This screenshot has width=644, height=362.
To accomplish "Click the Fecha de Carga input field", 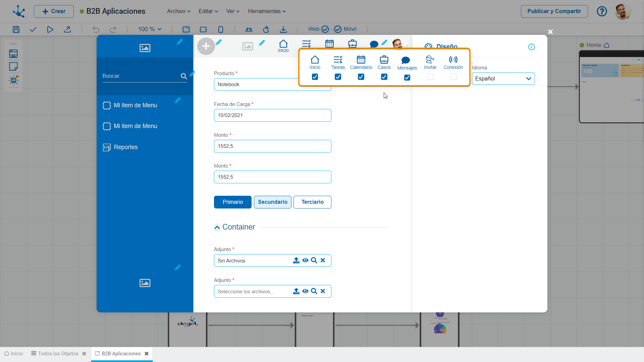I will [x=272, y=115].
